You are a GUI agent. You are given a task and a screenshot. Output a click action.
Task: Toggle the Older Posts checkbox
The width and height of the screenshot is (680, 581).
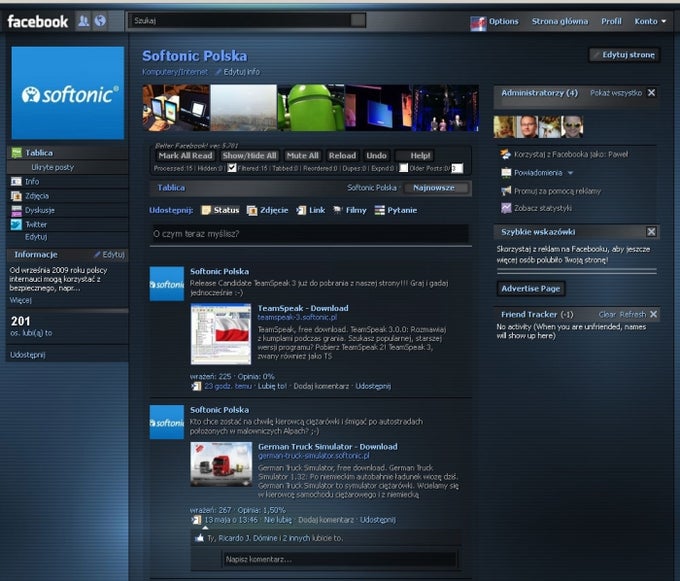tap(404, 168)
